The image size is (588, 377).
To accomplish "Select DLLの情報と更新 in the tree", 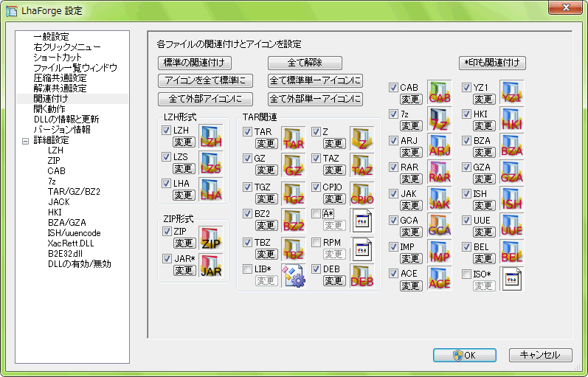I will [x=66, y=120].
